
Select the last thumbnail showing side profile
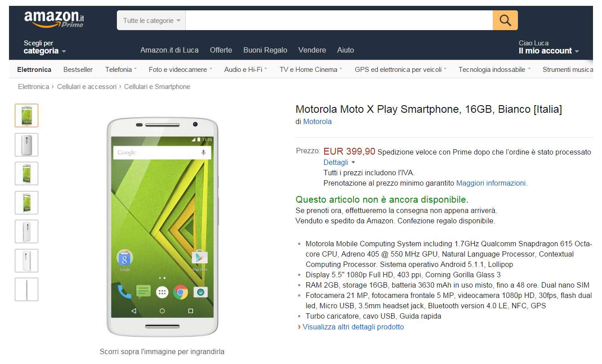[27, 289]
